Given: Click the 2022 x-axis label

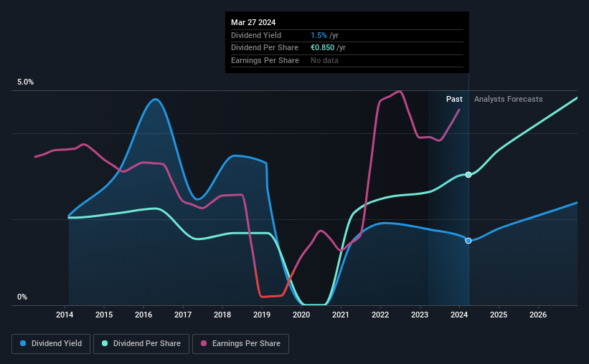Looking at the screenshot, I should tap(380, 315).
